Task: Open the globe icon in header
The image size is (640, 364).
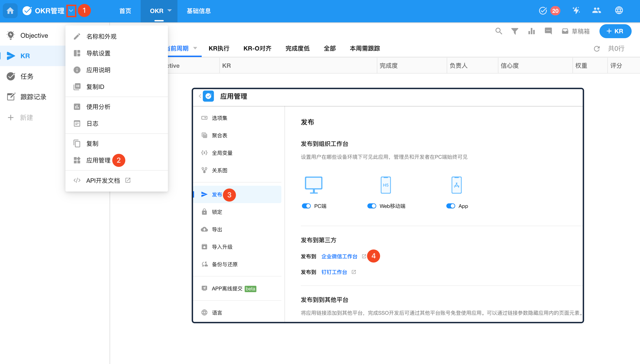Action: pos(619,10)
